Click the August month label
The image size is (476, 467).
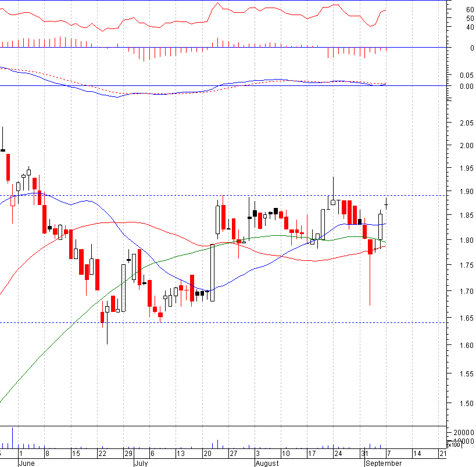267,464
